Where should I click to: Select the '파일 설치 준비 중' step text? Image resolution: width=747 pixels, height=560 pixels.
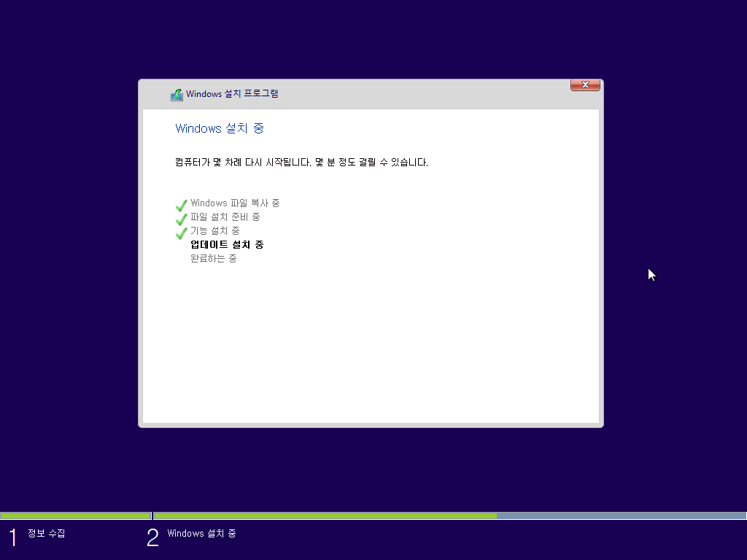pyautogui.click(x=225, y=217)
